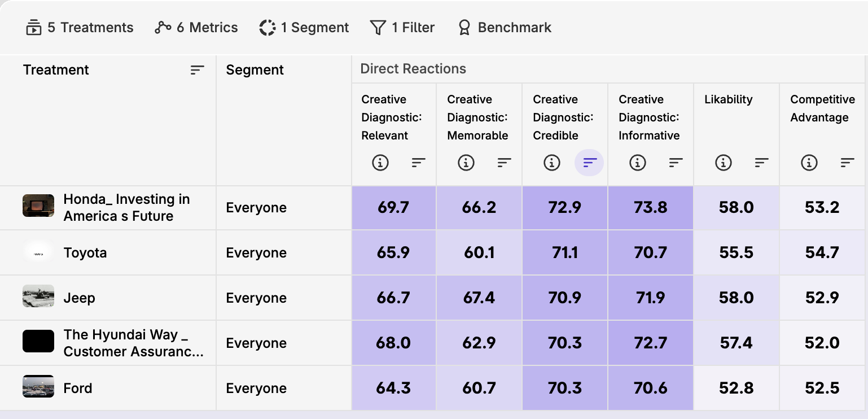The image size is (868, 419).
Task: Open the Benchmark option
Action: [505, 28]
